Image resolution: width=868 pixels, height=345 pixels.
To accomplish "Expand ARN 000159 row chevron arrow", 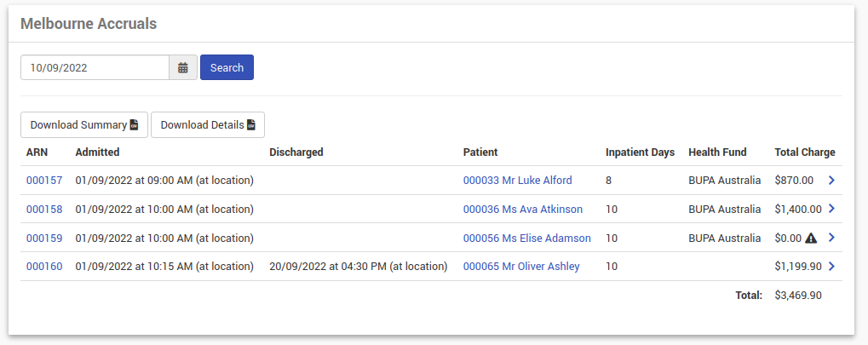I will coord(831,238).
